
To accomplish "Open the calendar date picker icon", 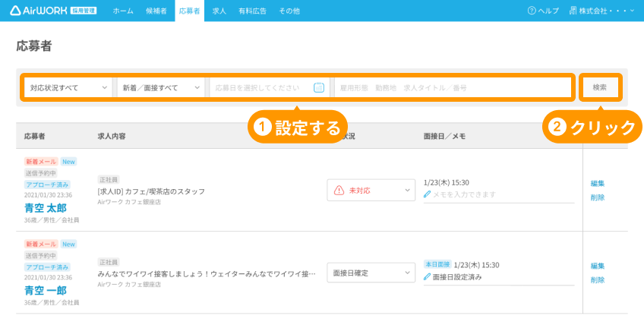I will tap(319, 87).
